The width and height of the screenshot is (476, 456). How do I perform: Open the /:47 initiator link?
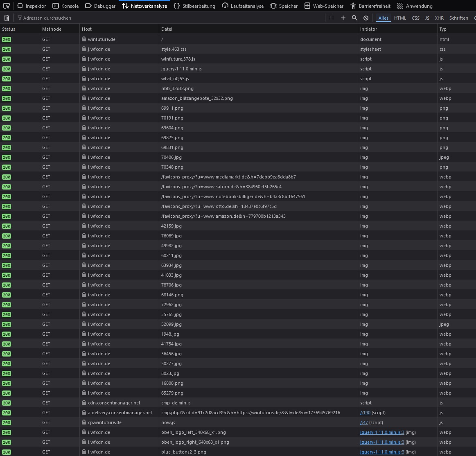364,422
